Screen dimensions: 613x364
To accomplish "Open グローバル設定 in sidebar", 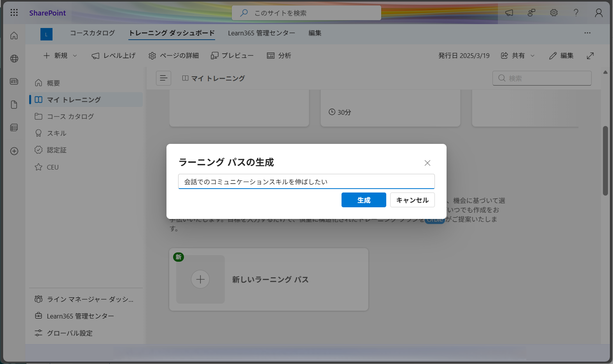I will pos(86,333).
